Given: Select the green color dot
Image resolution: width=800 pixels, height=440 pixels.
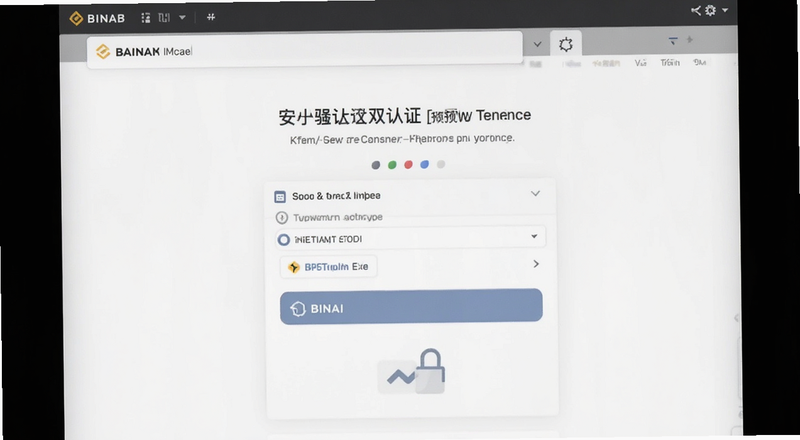Looking at the screenshot, I should point(392,165).
